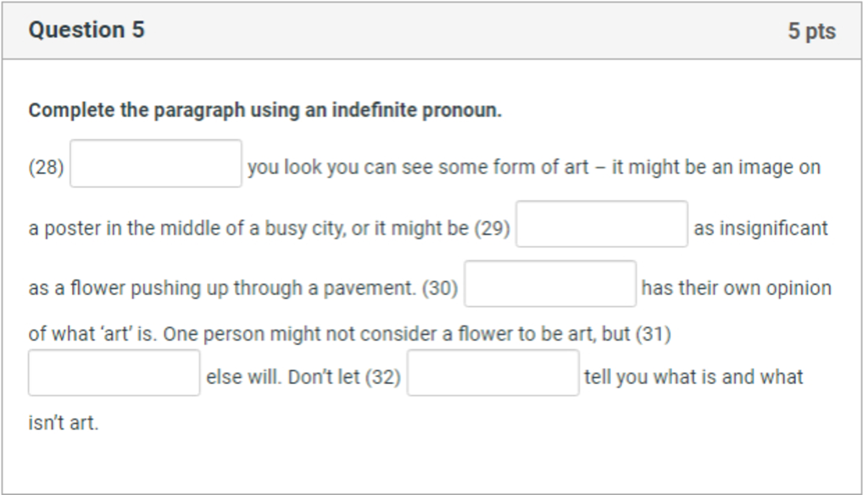Viewport: 868px width, 495px height.
Task: Click the 'Question 5' heading
Action: point(86,30)
